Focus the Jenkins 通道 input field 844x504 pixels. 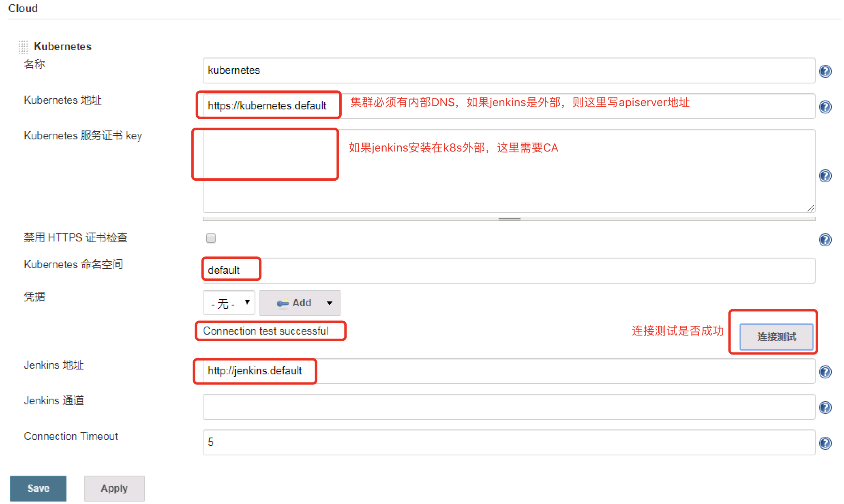coord(508,407)
